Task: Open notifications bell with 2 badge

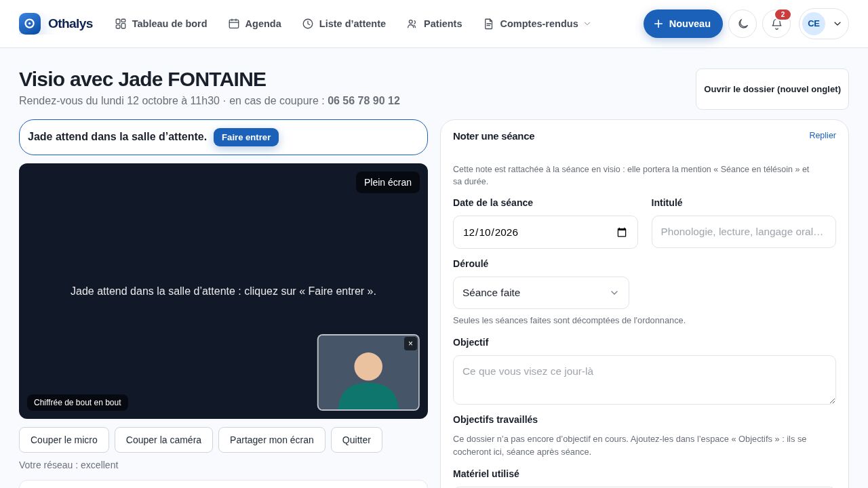Action: [x=776, y=24]
